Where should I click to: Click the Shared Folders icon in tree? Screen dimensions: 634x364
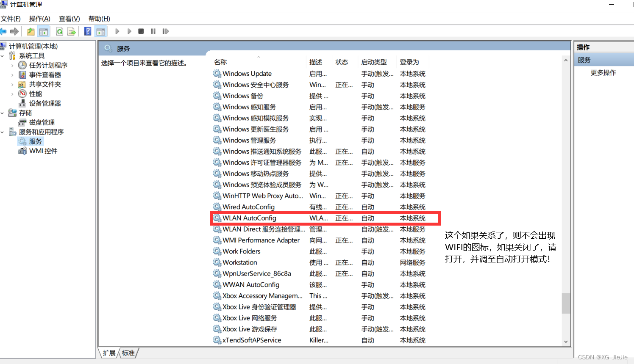pos(22,84)
